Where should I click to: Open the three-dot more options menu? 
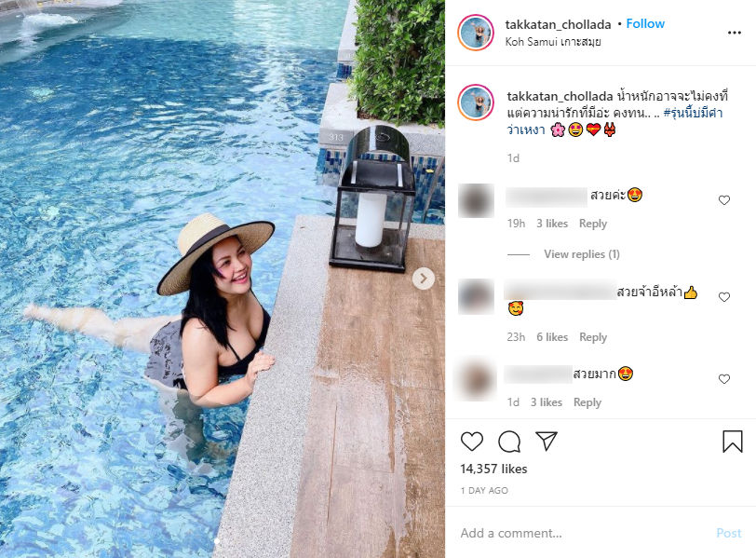click(734, 33)
